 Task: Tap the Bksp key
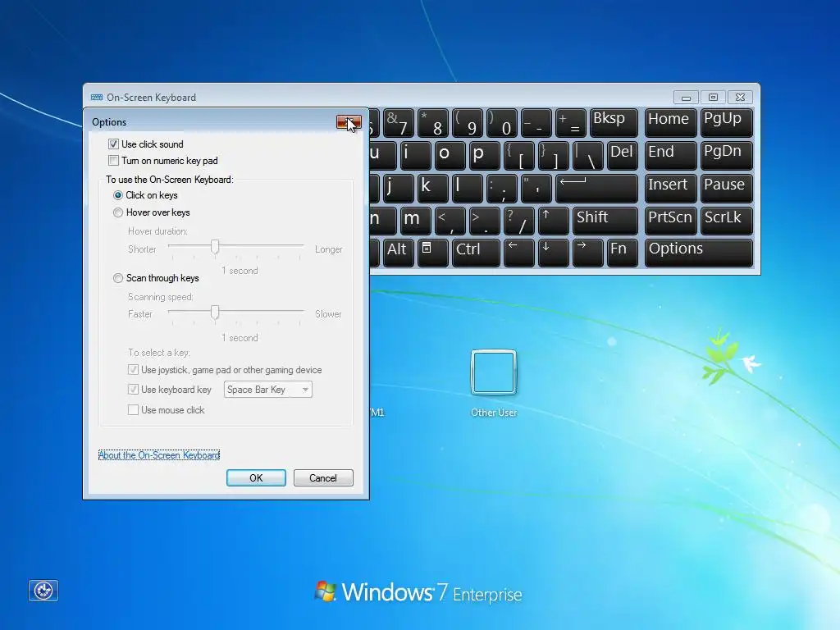614,122
